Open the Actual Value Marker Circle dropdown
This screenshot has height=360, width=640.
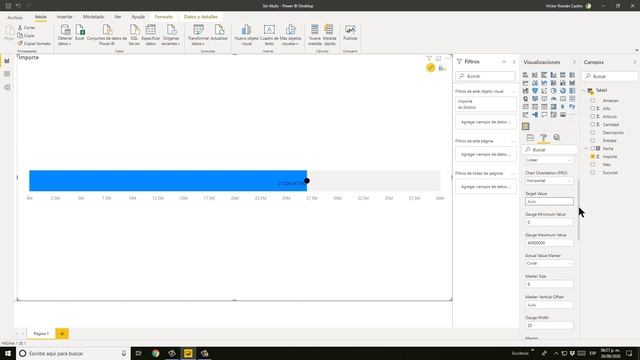tap(549, 263)
